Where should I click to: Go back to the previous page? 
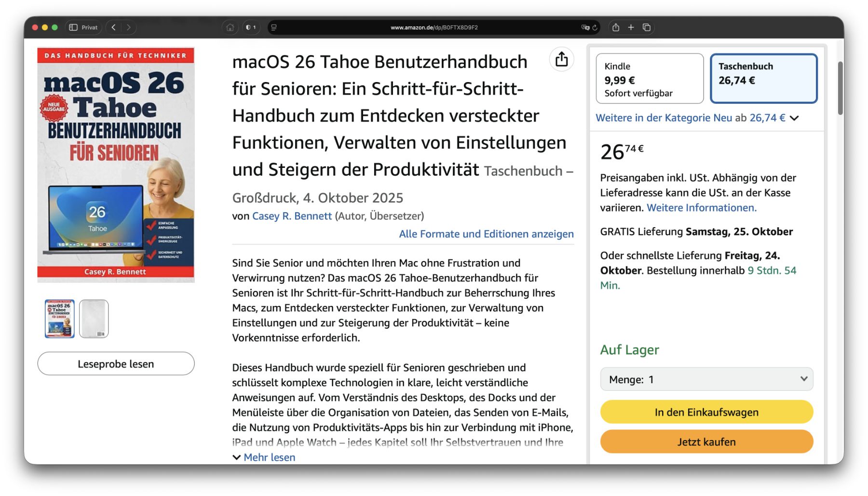coord(114,28)
